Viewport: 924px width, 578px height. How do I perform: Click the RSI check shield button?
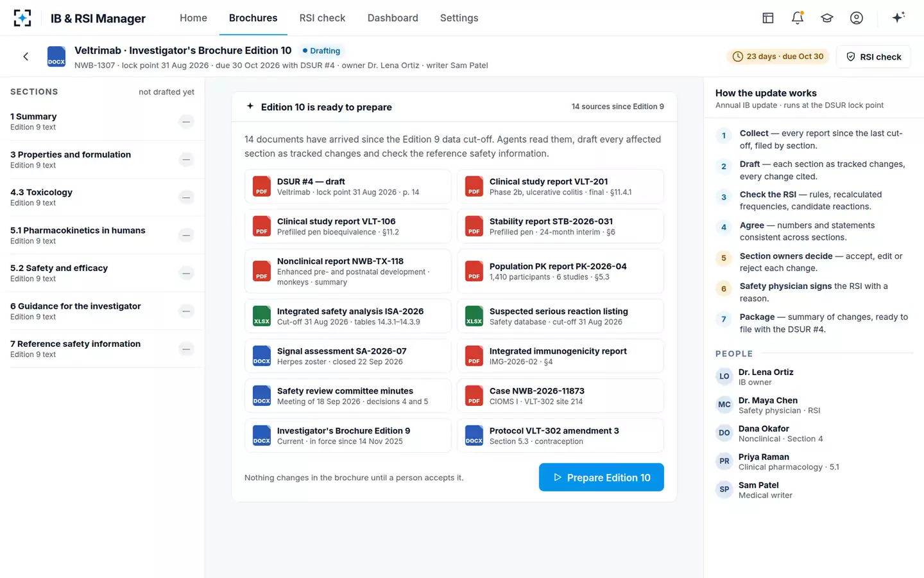873,57
